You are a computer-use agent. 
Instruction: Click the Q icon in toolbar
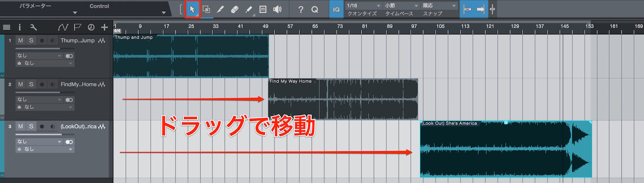(315, 10)
